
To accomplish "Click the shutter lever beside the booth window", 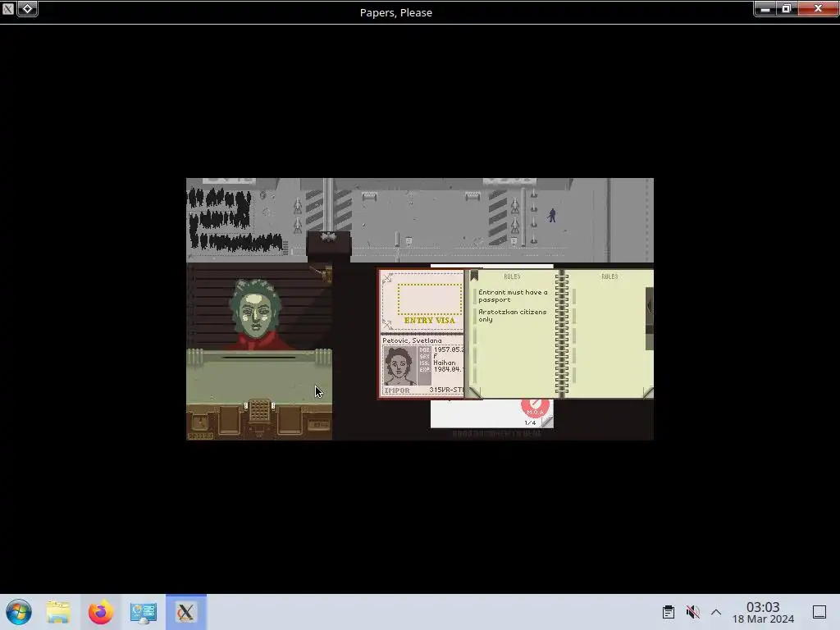I will tap(325, 274).
